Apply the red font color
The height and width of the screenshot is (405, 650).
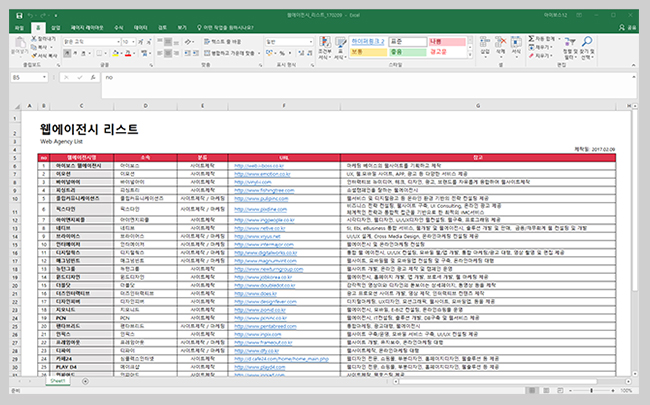(128, 53)
